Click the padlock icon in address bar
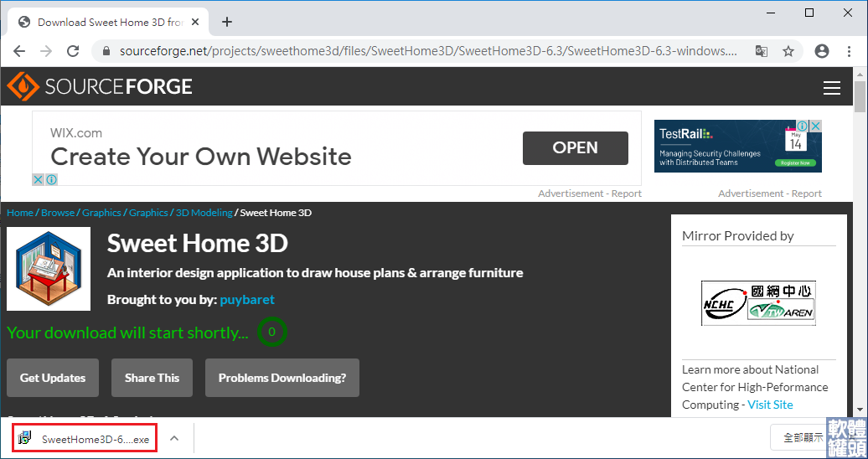Viewport: 868px width, 459px height. [x=107, y=51]
